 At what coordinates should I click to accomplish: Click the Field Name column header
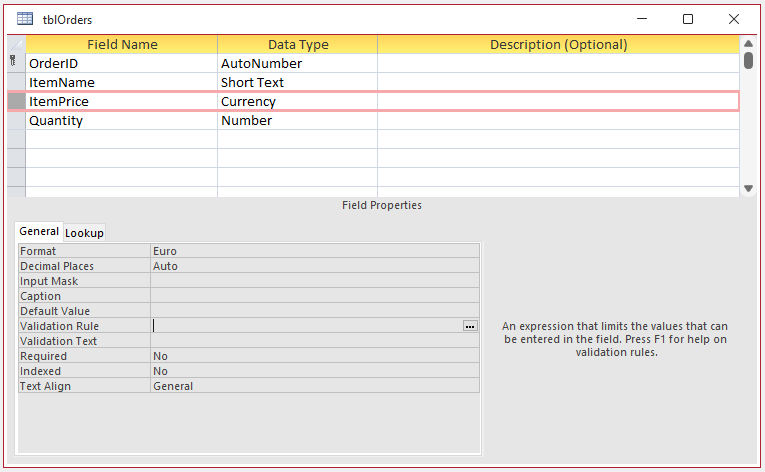coord(121,44)
